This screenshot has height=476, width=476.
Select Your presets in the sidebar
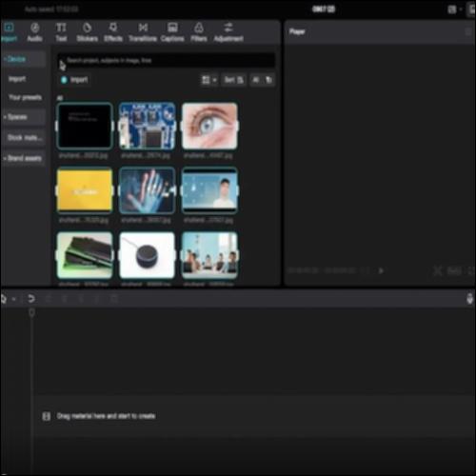coord(25,97)
